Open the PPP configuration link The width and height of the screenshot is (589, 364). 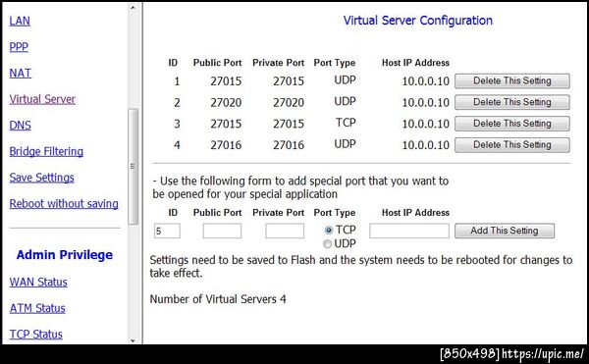(19, 47)
